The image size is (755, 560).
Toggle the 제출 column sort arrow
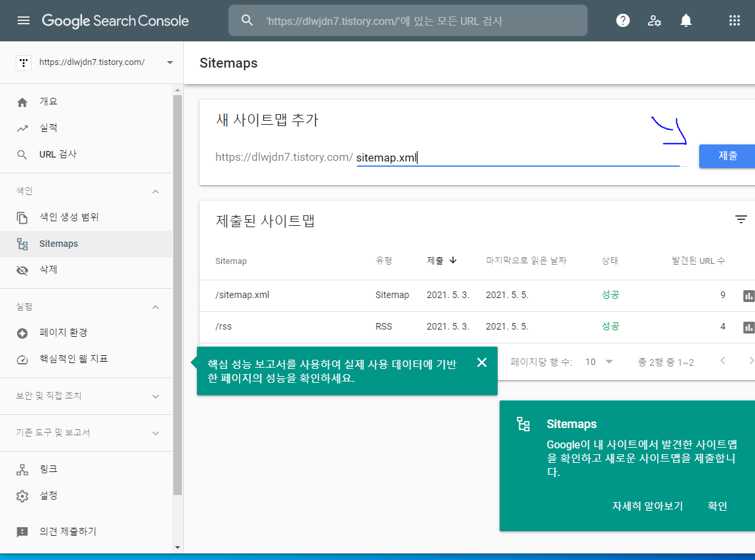(x=453, y=260)
